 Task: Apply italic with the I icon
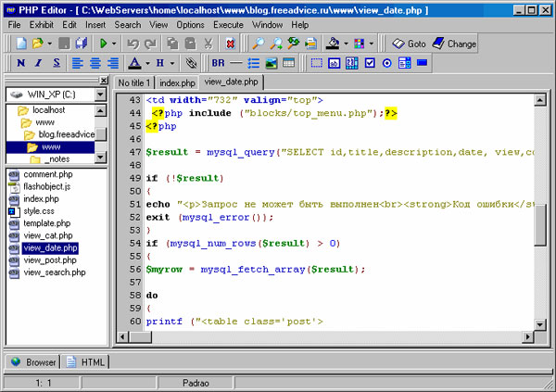click(39, 63)
